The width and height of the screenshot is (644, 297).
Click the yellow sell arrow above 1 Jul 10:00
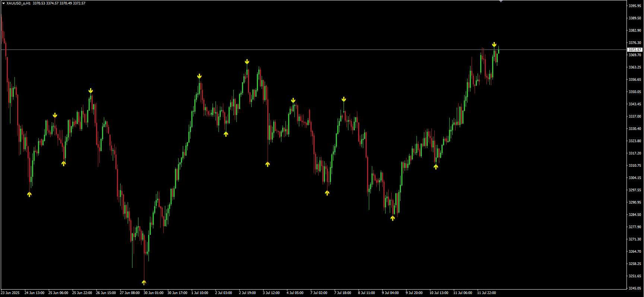[200, 76]
